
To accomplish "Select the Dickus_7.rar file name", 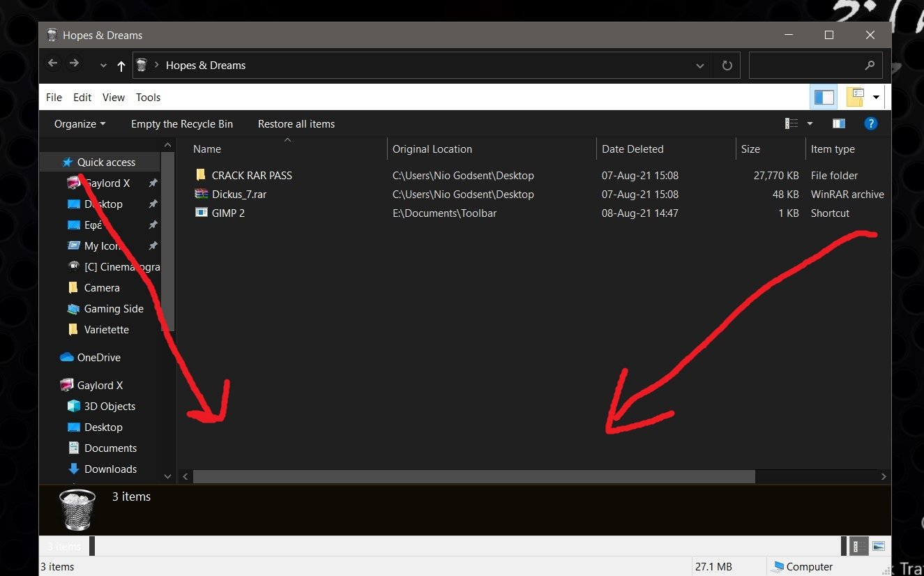I will pos(239,195).
